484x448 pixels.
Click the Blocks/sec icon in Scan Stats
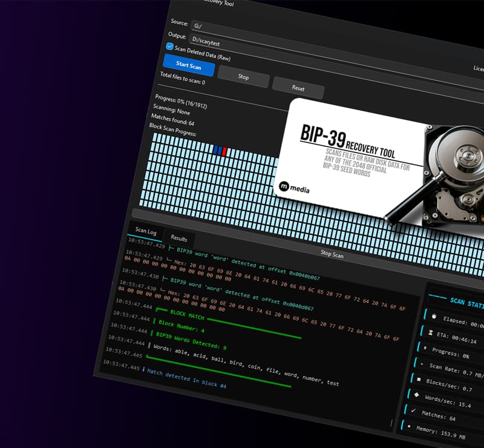tap(420, 380)
